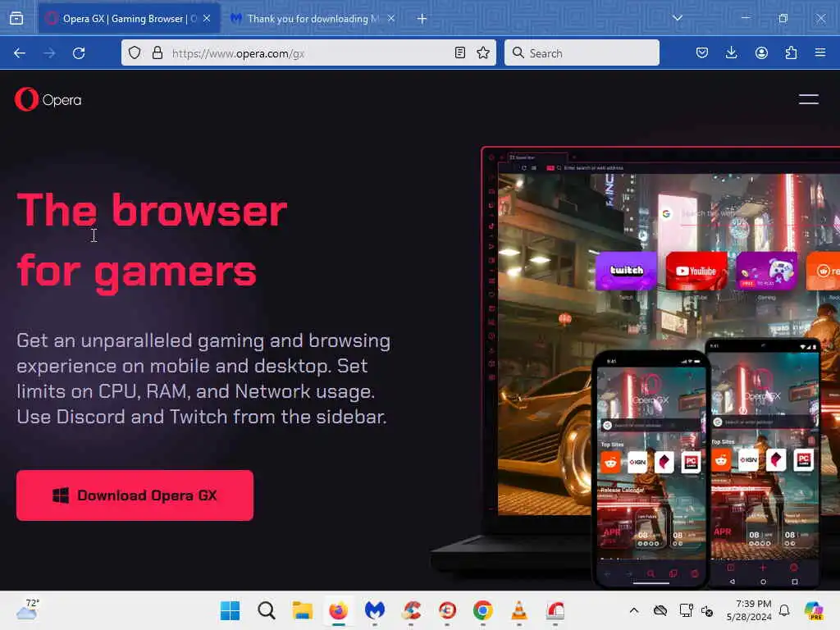Open Malwarebytes from taskbar

pyautogui.click(x=374, y=610)
